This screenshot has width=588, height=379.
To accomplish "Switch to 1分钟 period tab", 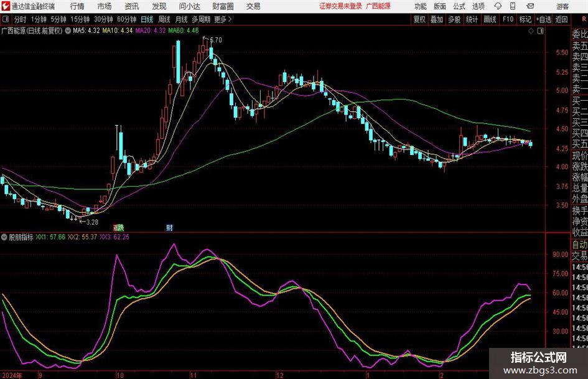I will pos(39,19).
